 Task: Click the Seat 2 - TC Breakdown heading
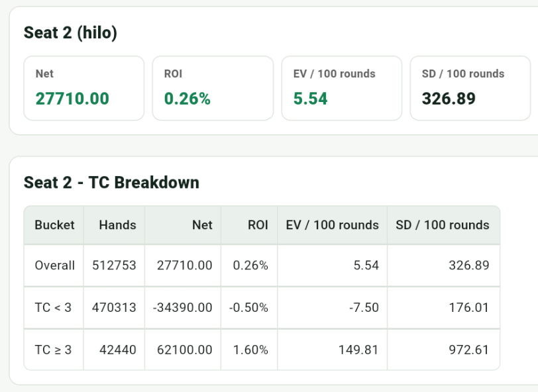111,183
